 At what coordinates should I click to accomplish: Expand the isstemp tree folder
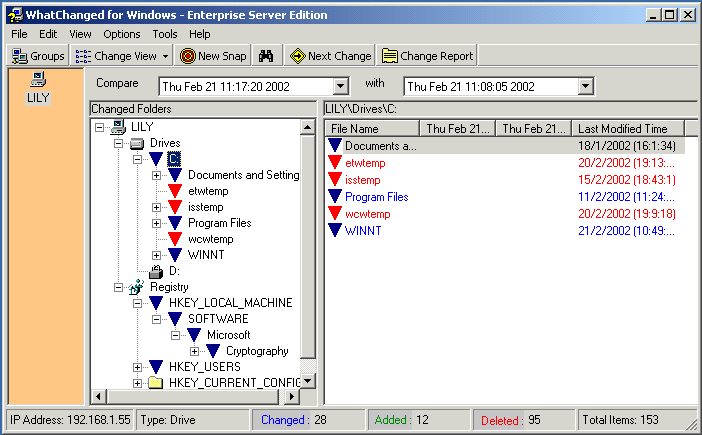[156, 208]
